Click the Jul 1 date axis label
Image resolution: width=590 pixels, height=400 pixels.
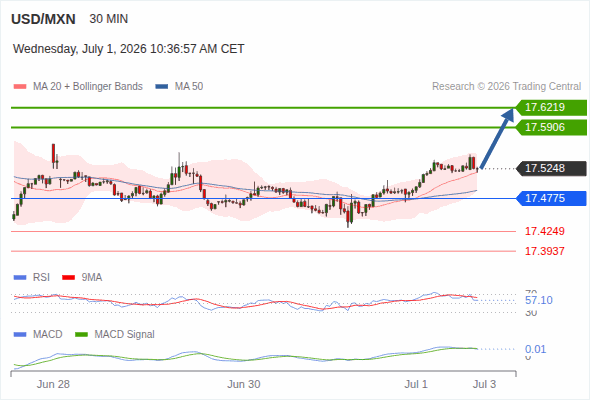tap(416, 384)
